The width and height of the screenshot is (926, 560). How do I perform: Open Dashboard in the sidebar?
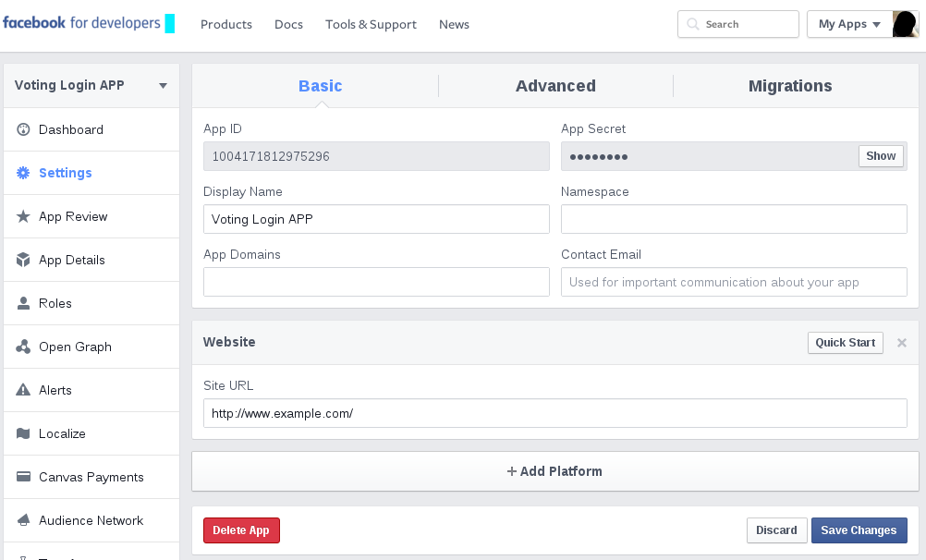(x=91, y=129)
